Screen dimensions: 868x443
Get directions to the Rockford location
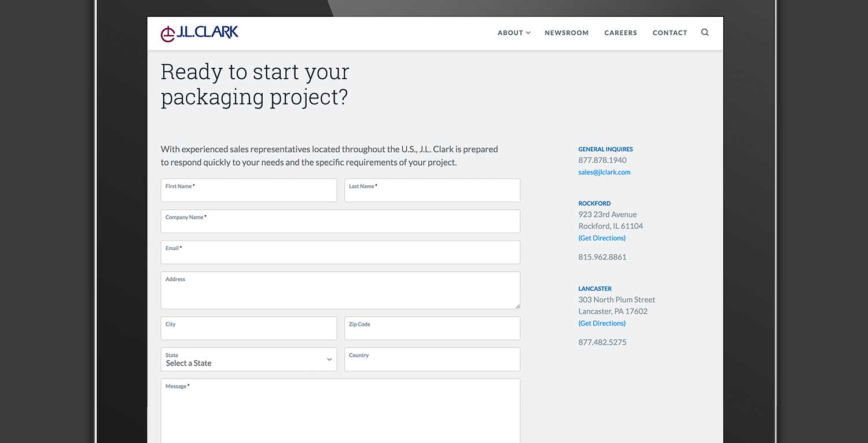[602, 238]
